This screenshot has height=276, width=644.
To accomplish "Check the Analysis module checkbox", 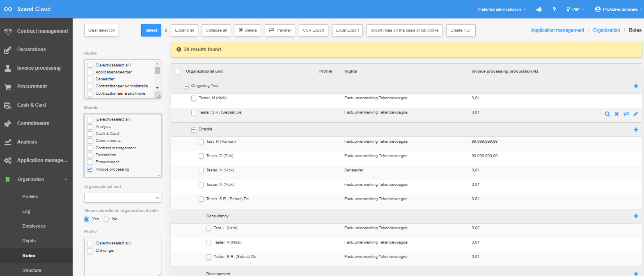I will [x=89, y=127].
